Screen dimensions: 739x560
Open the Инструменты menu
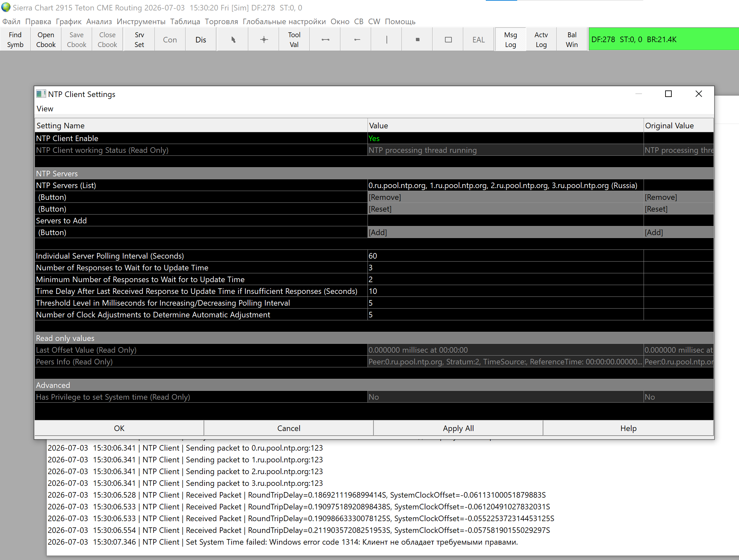(x=141, y=21)
